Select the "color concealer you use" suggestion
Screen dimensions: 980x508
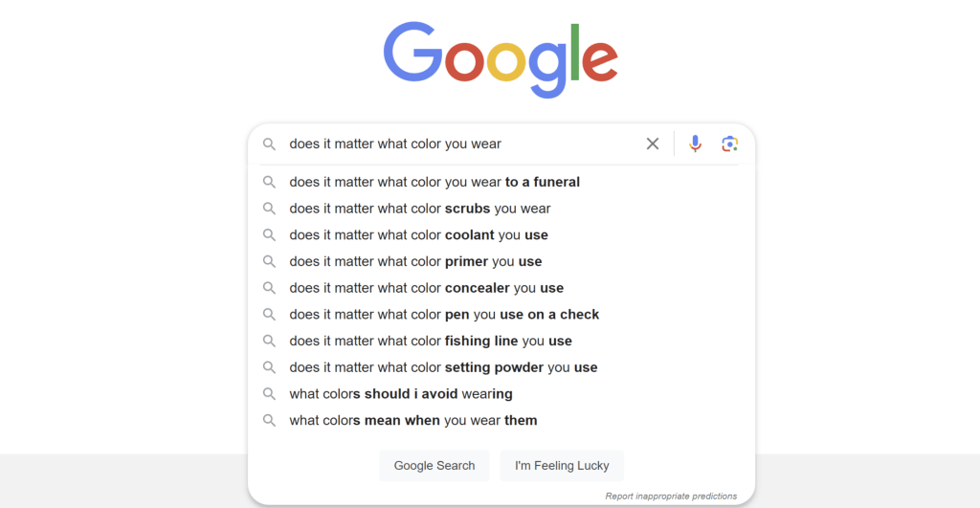[426, 288]
